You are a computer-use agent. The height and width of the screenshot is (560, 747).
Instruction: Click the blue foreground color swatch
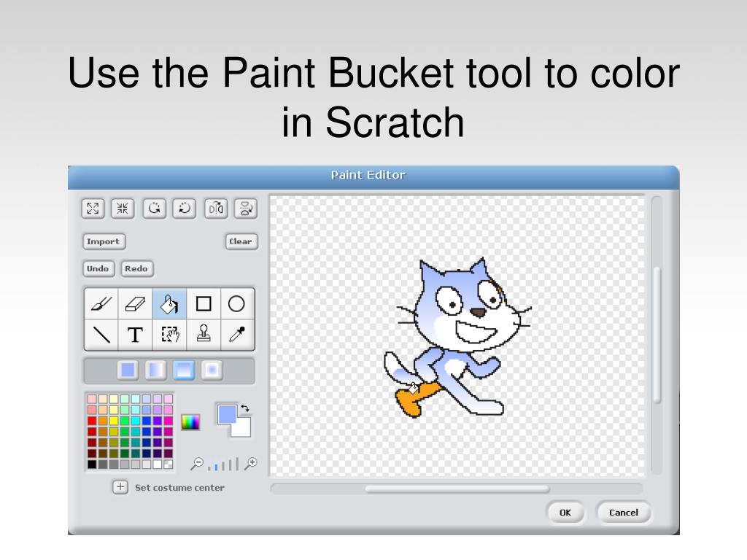227,414
